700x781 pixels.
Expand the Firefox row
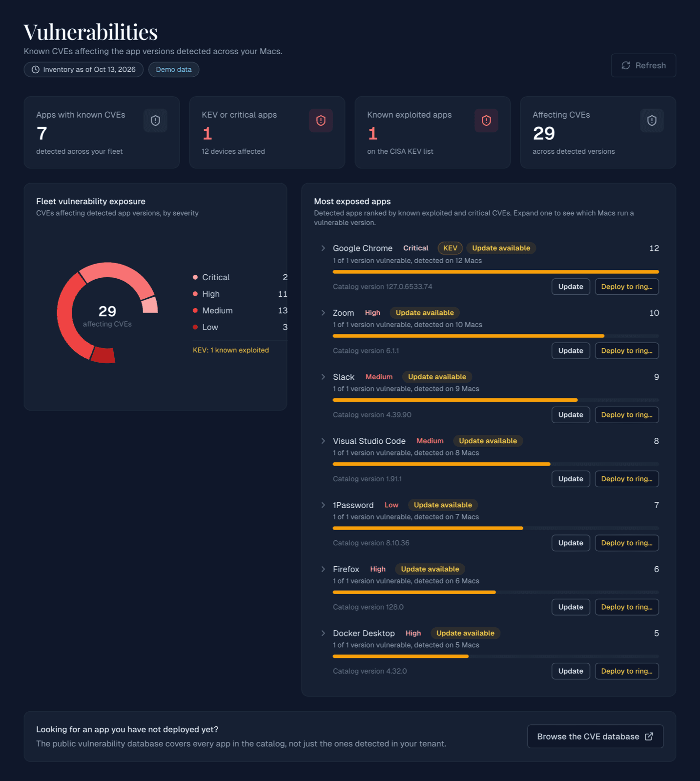(323, 569)
